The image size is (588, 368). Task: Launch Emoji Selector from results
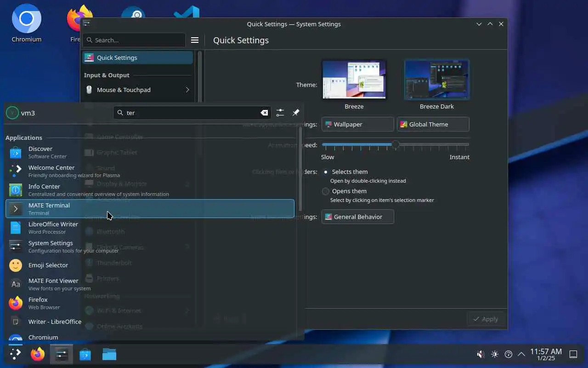click(x=150, y=265)
